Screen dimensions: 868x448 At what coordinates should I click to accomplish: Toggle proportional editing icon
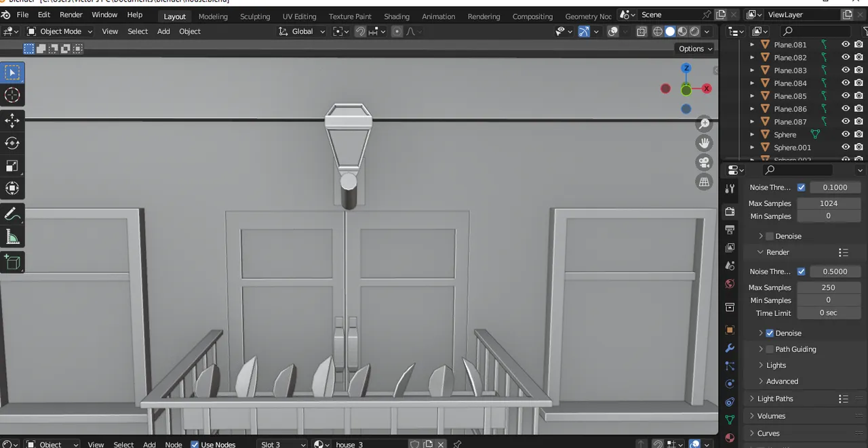coord(397,31)
